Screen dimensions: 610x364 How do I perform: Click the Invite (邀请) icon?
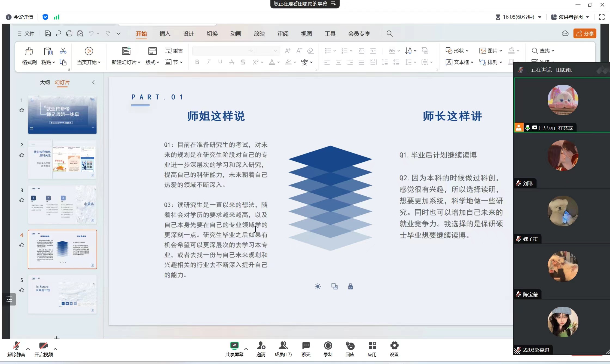click(x=261, y=346)
